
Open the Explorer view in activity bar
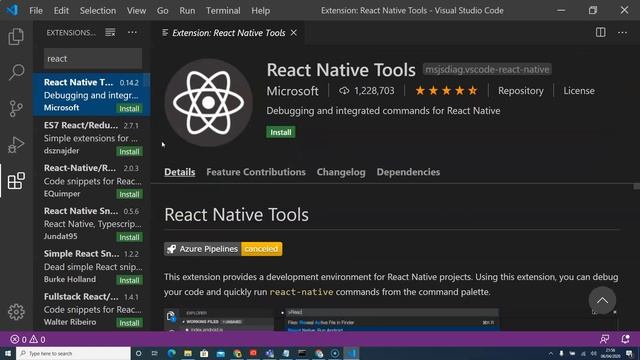(x=16, y=37)
